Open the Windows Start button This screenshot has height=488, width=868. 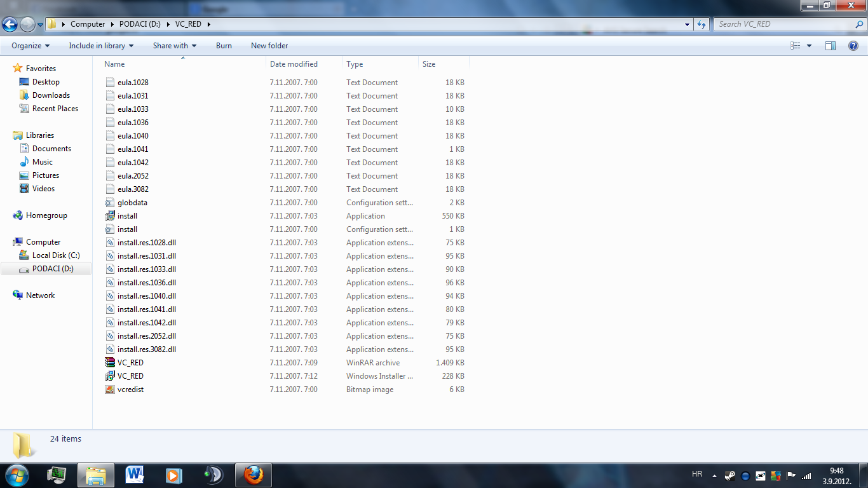(16, 475)
